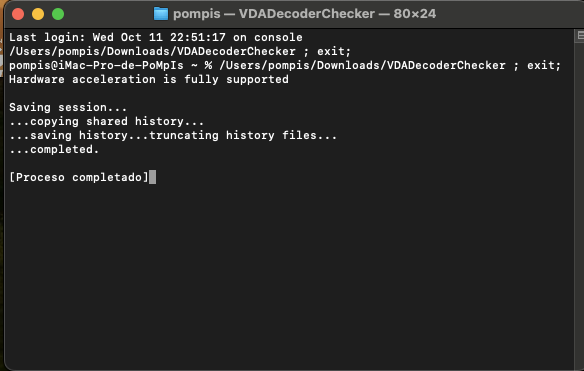This screenshot has height=371, width=584.
Task: Click the window title VDADecoderChecker text
Action: (x=307, y=14)
